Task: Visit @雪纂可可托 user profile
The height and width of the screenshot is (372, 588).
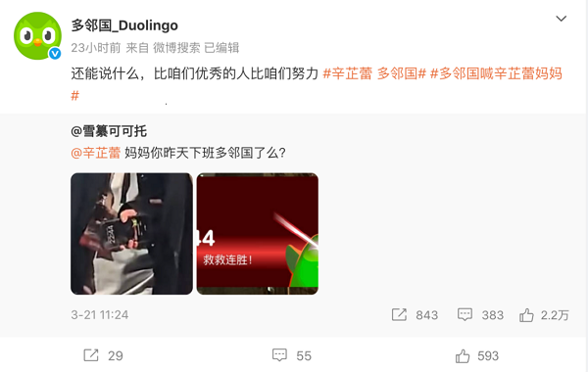Action: tap(109, 131)
